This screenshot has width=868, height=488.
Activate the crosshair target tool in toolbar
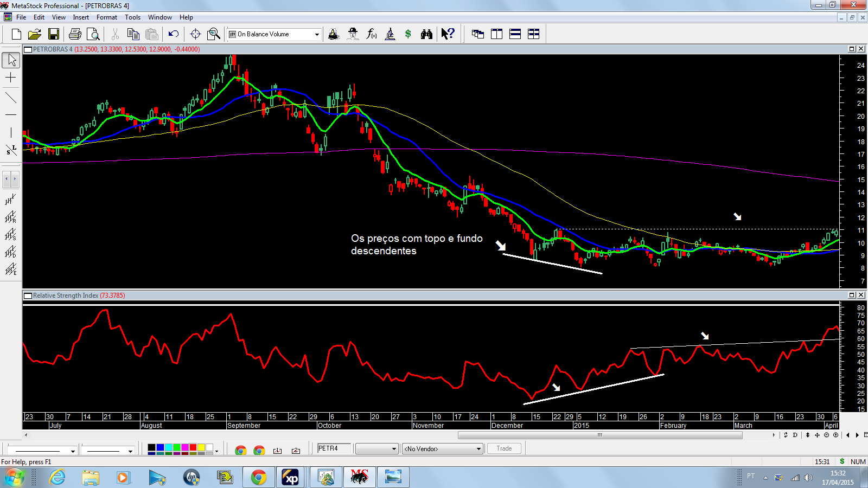(196, 34)
